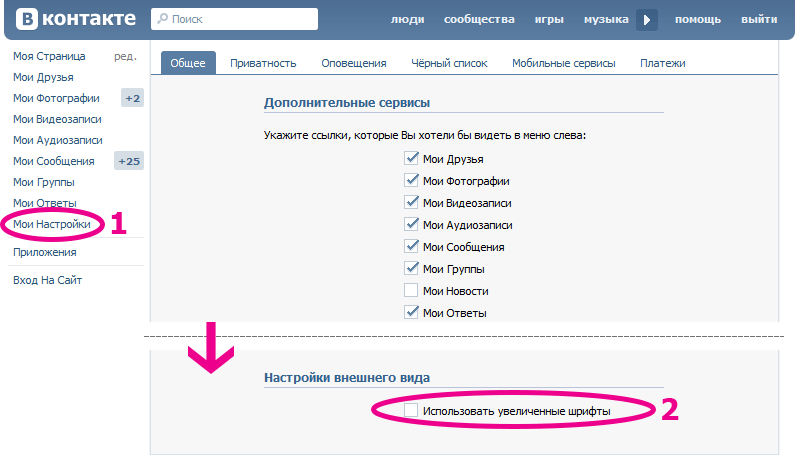800x466 pixels.
Task: Open Мои Видеозаписи in sidebar
Action: coord(57,119)
